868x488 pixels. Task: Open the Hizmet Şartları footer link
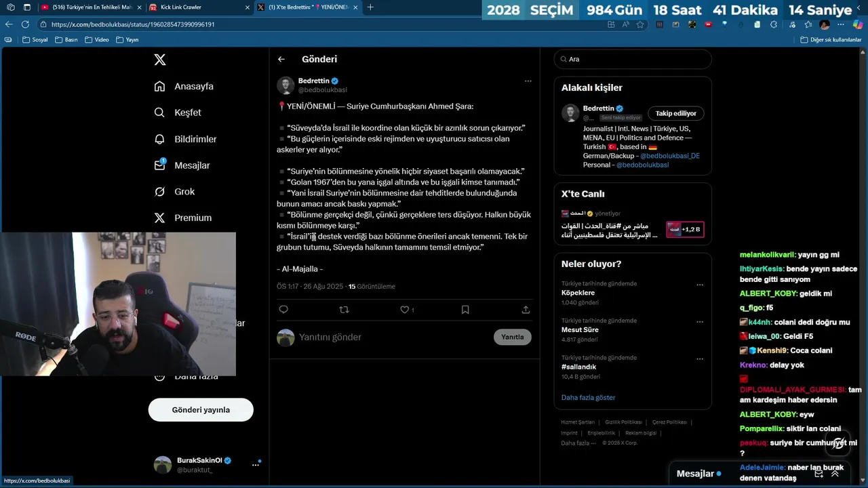578,422
